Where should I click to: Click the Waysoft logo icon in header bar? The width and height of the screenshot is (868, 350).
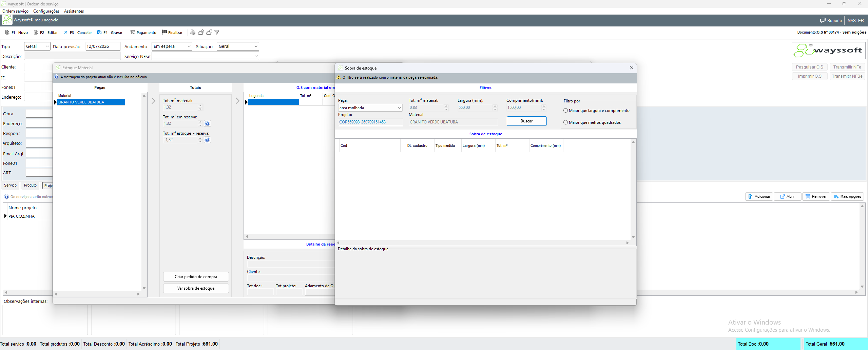(x=7, y=20)
